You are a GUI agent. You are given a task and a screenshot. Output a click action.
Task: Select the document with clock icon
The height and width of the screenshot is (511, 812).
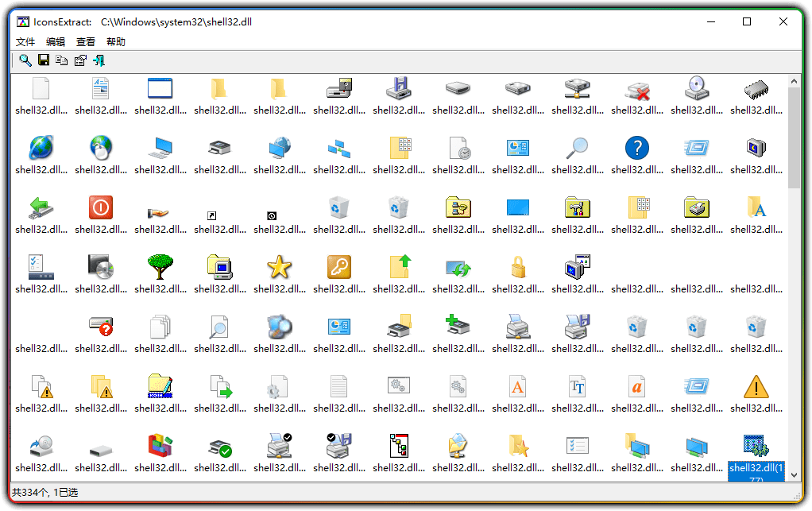click(458, 148)
